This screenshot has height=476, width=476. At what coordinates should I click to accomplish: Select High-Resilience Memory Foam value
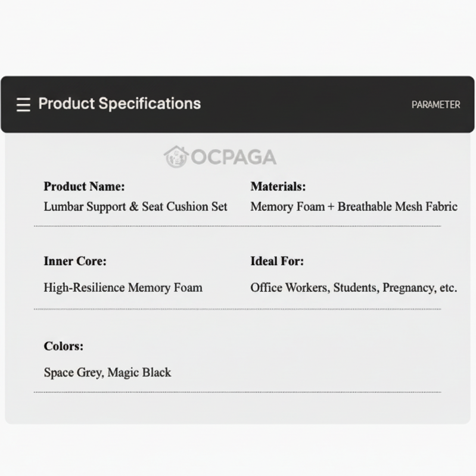(123, 288)
